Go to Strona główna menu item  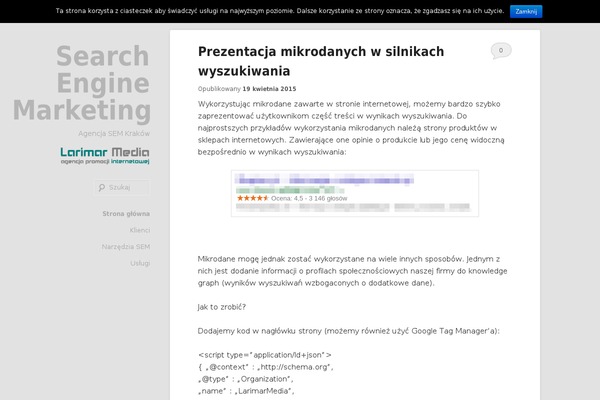(126, 214)
